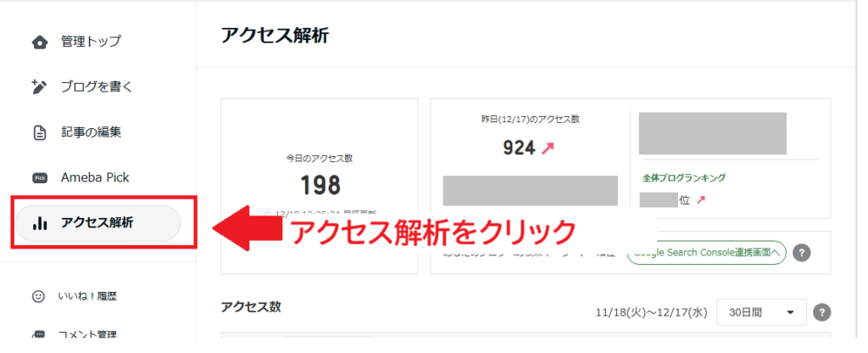
Task: Click the pink arrow beside the ranking 位
Action: (x=701, y=200)
